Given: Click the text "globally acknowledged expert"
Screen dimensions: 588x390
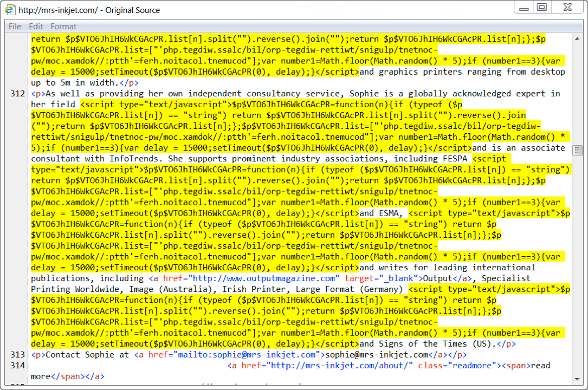Looking at the screenshot, I should (476, 94).
